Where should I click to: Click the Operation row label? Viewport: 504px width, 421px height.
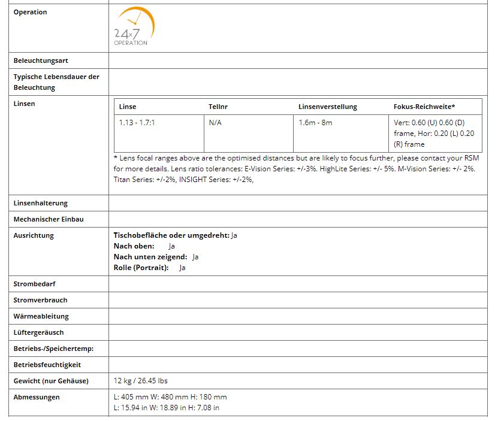click(30, 12)
